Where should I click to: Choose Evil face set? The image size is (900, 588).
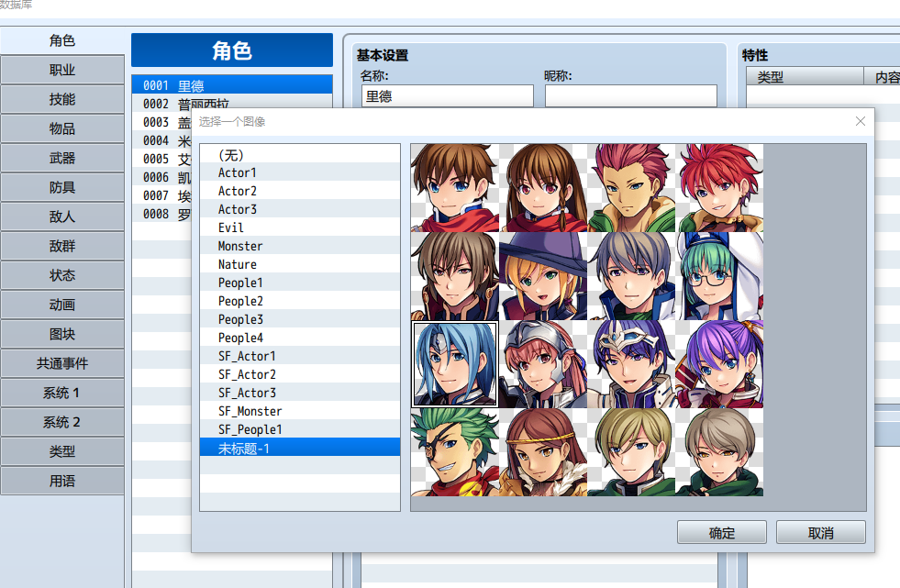click(300, 227)
